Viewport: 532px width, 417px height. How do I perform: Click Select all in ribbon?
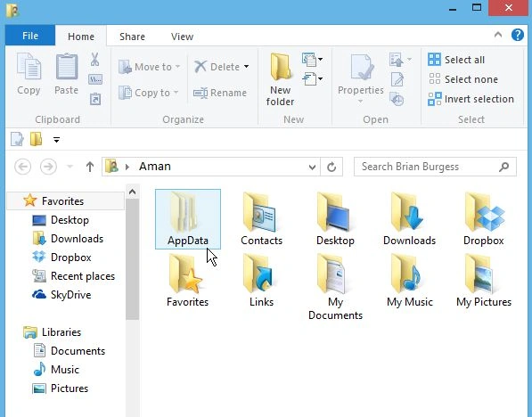(x=456, y=60)
